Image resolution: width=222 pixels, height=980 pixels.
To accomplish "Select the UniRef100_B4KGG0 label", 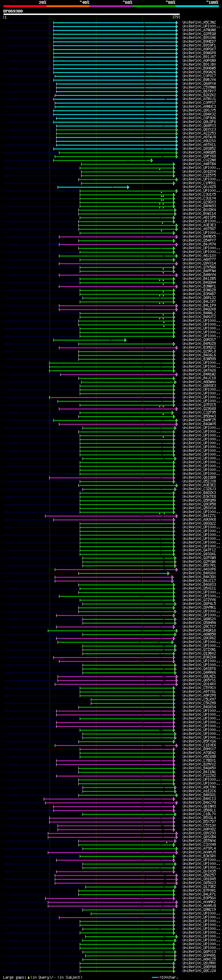I will 199,573.
